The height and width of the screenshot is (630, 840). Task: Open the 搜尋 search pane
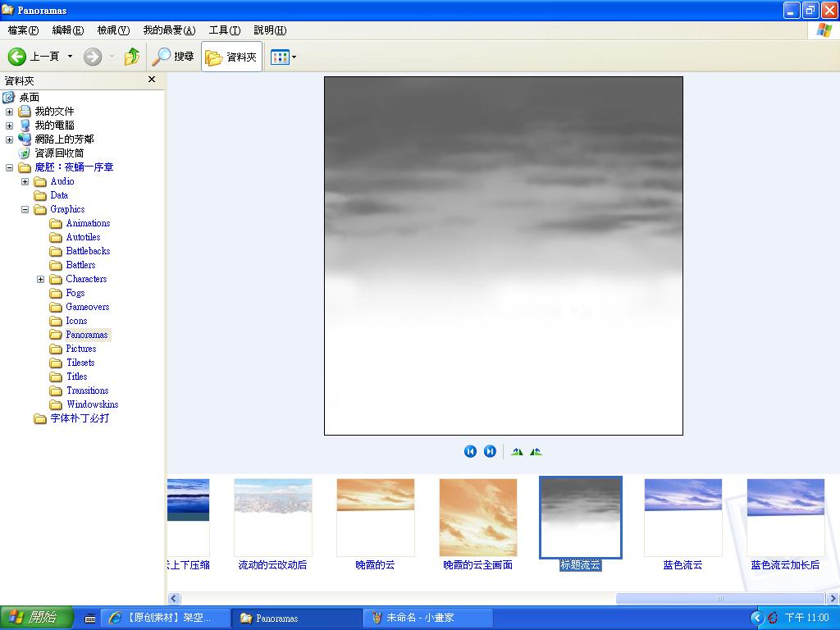(173, 57)
